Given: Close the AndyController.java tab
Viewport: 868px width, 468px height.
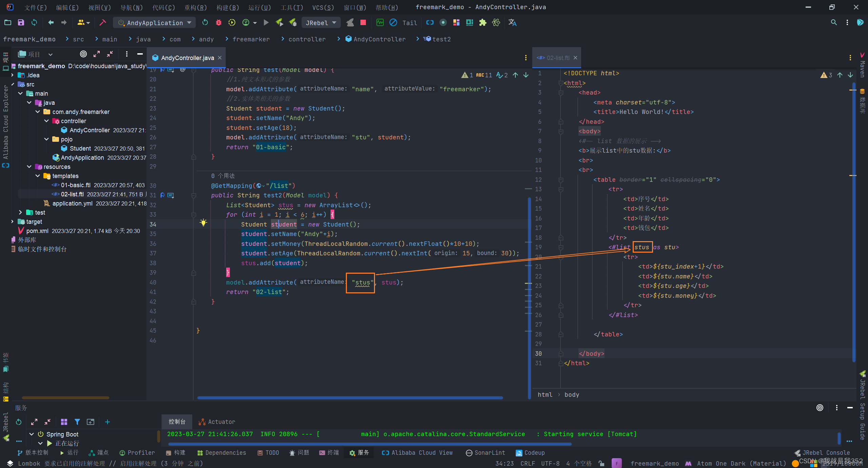Looking at the screenshot, I should click(220, 58).
